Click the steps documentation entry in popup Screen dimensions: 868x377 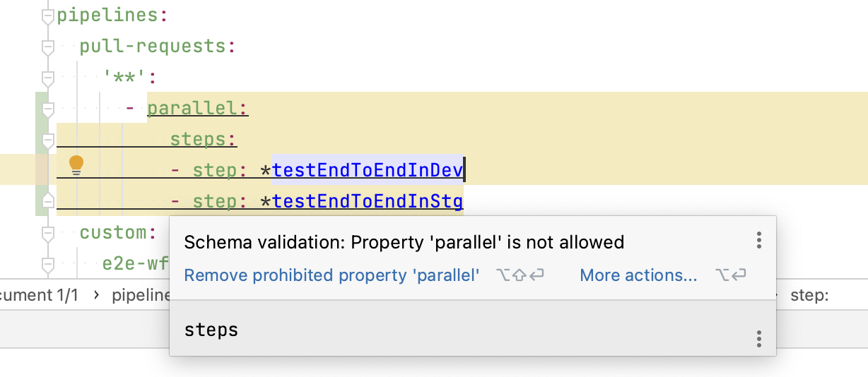click(211, 330)
